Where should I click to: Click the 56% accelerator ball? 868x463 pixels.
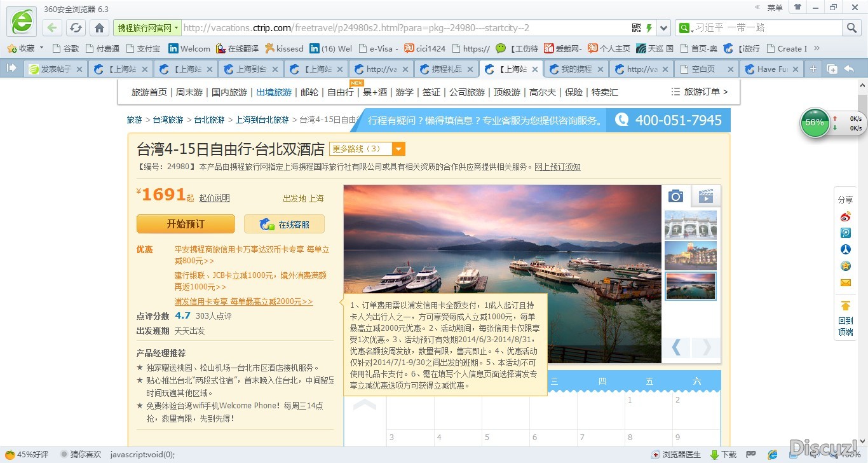pos(815,122)
